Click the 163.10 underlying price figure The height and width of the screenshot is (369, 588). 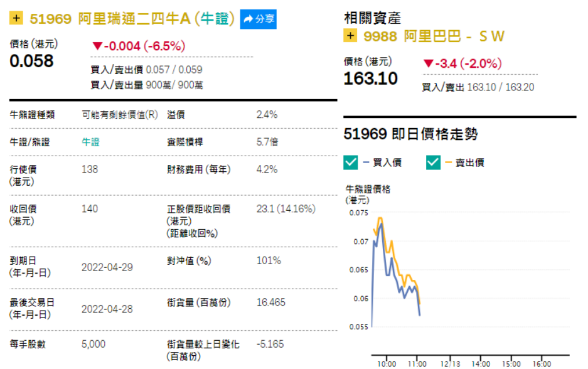(x=370, y=78)
